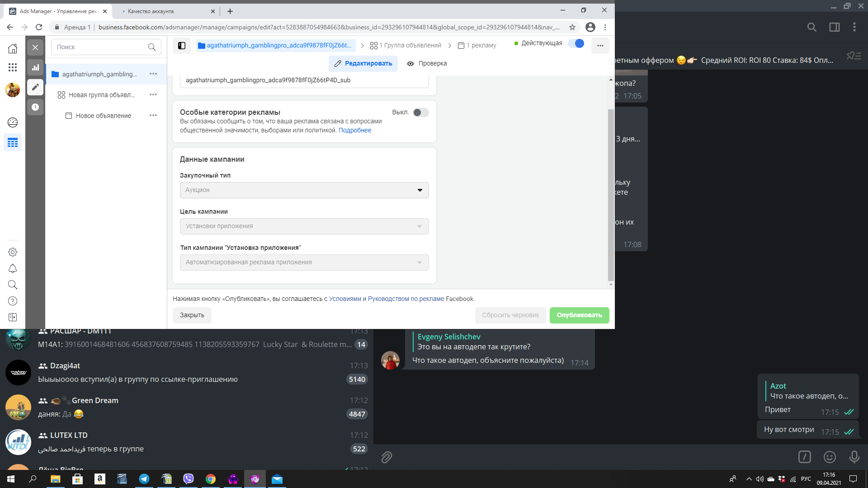868x488 pixels.
Task: Open the Подробнее link
Action: [355, 130]
